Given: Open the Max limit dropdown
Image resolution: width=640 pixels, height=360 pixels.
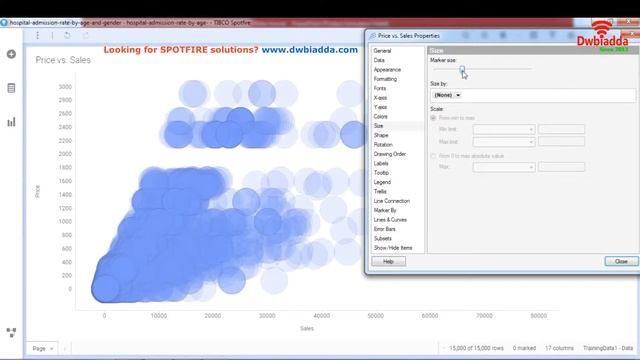Looking at the screenshot, I should point(504,142).
